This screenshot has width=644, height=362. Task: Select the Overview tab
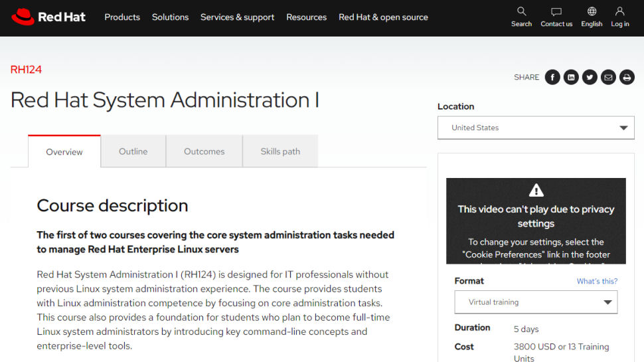64,151
